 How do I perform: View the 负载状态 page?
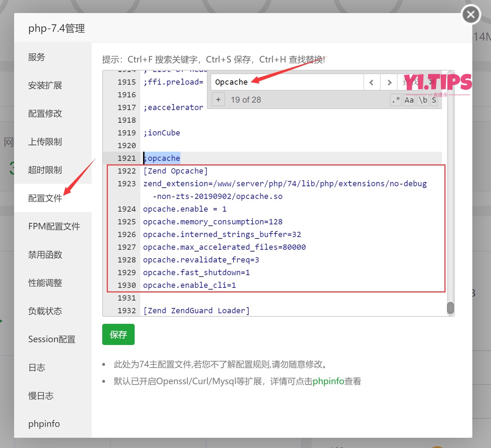click(45, 311)
